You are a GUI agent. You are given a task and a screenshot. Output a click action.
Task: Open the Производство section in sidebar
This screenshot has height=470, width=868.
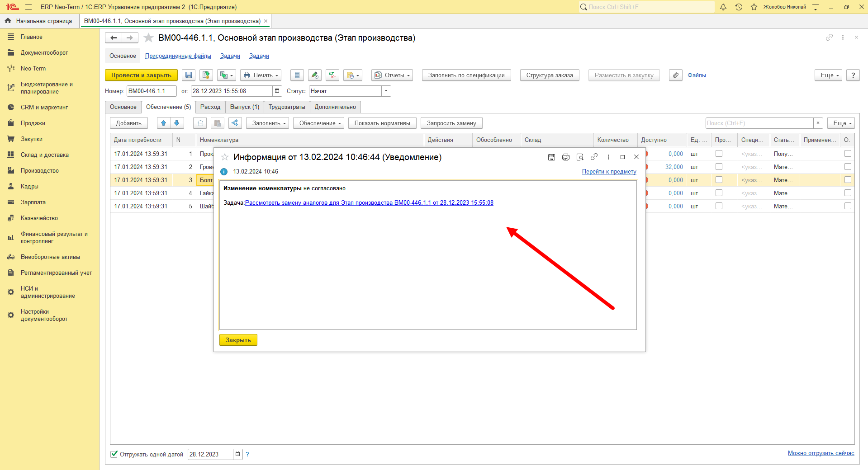click(40, 170)
